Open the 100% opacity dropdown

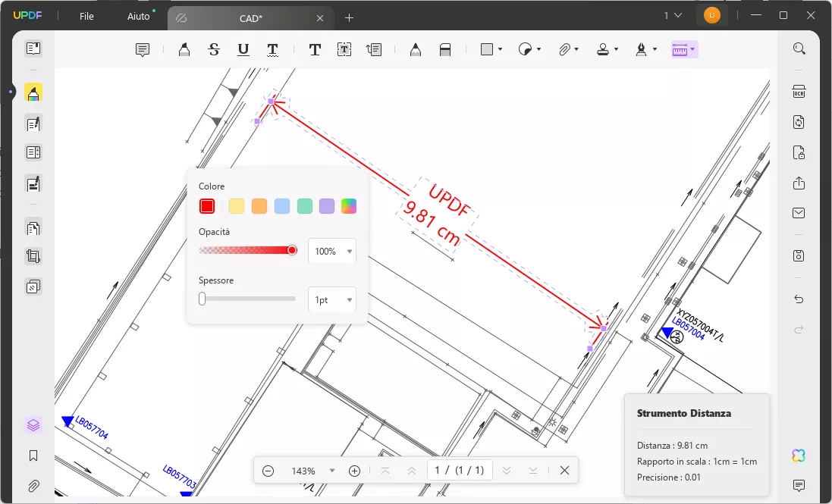[332, 251]
